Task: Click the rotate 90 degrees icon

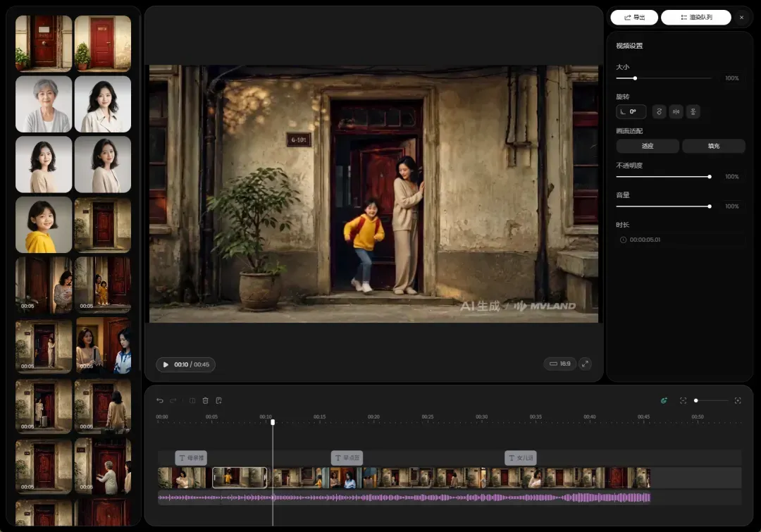Action: coord(659,111)
